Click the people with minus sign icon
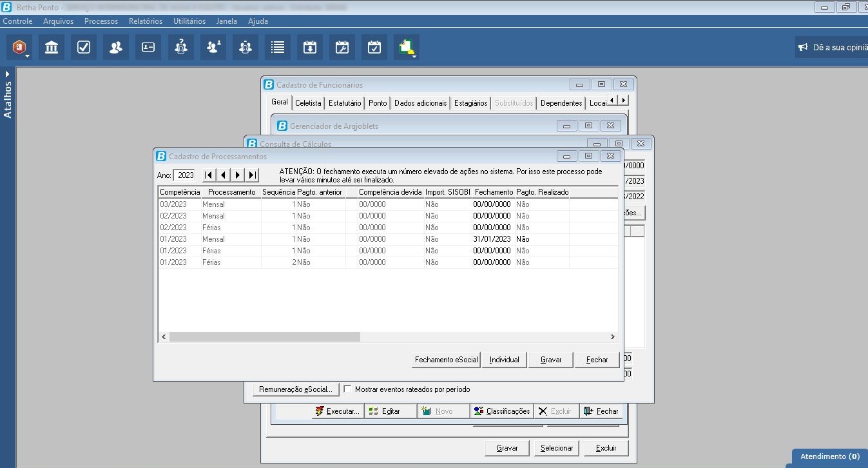Image resolution: width=868 pixels, height=468 pixels. 245,47
